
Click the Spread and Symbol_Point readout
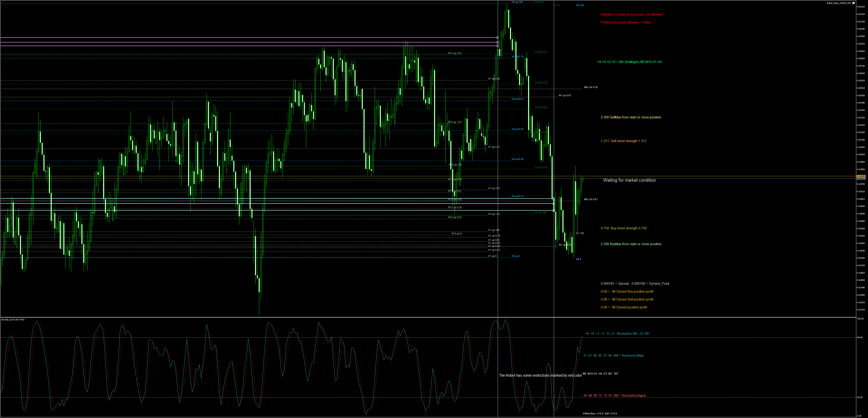click(635, 284)
